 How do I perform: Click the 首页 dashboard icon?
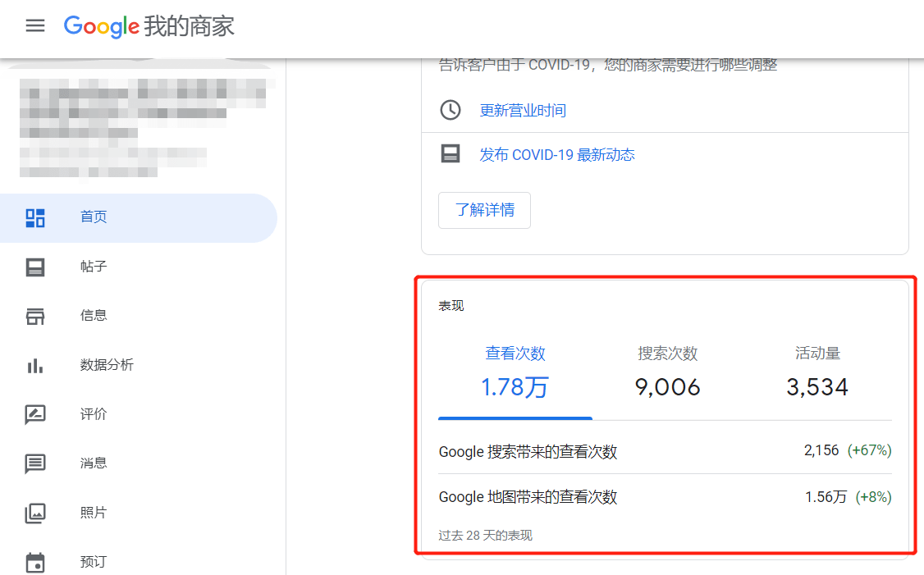[x=35, y=218]
